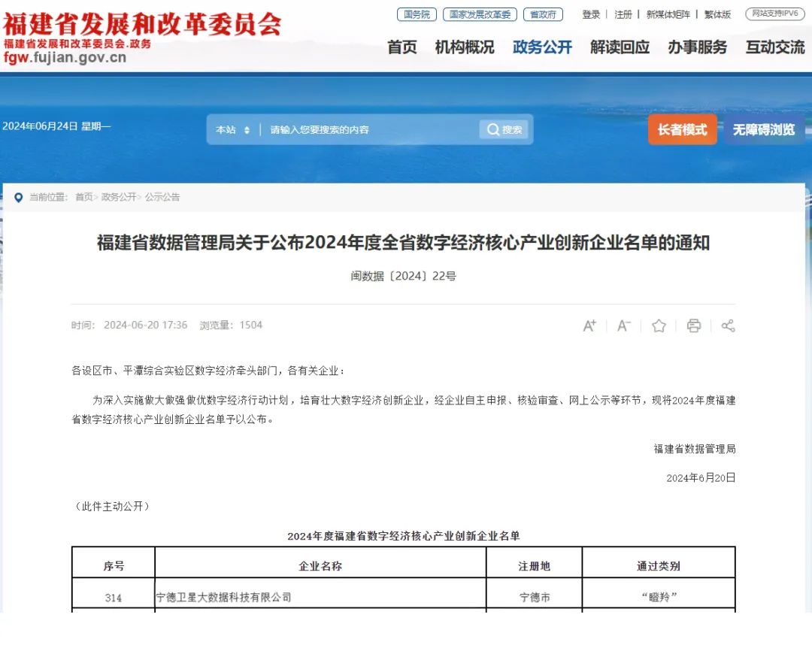
Task: Click the 登录 login link
Action: (x=591, y=14)
